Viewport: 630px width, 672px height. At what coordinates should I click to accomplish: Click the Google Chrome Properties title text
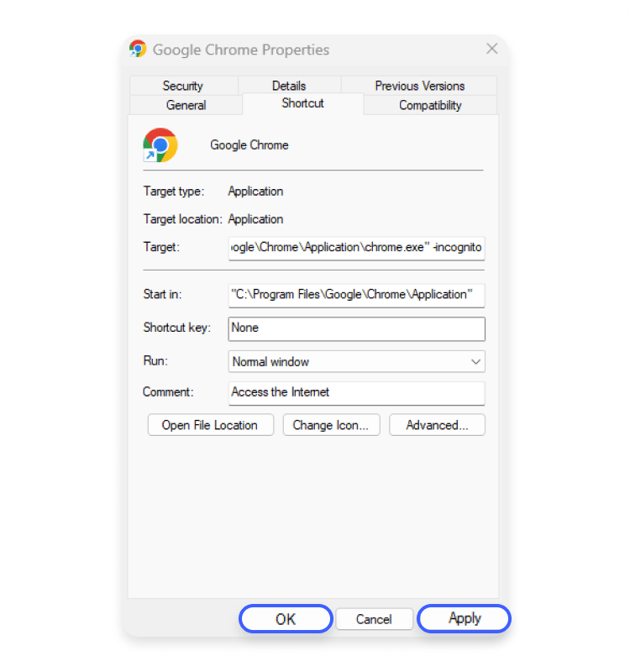point(241,50)
